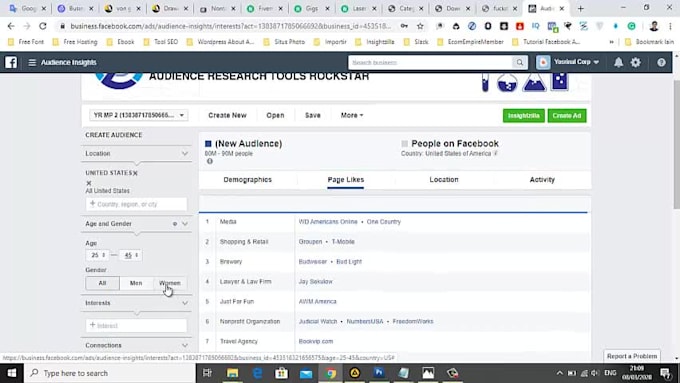Open the Facebook logo home icon
This screenshot has width=680, height=383.
[x=11, y=62]
